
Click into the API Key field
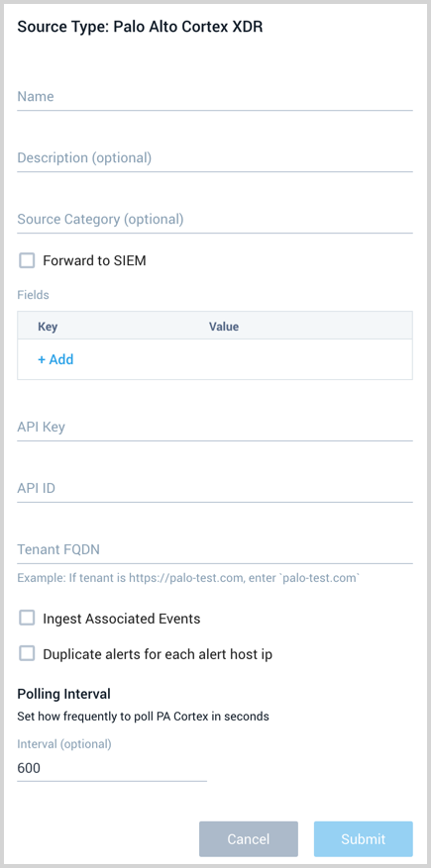pyautogui.click(x=215, y=428)
